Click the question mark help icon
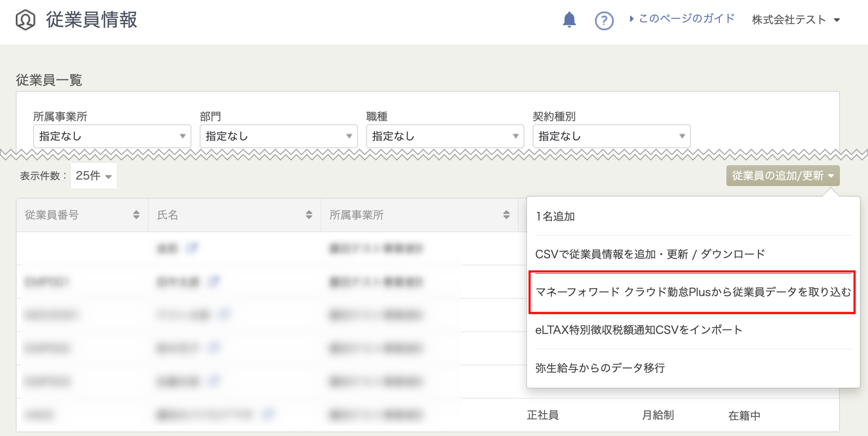This screenshot has height=436, width=868. [604, 21]
